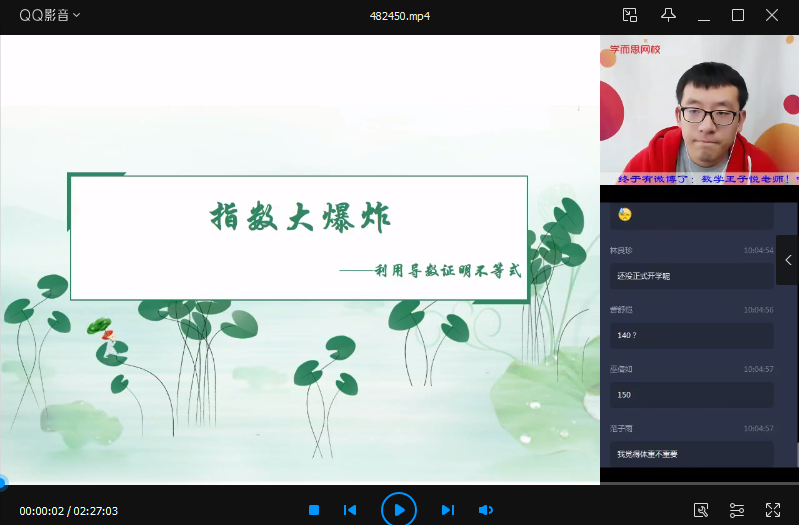This screenshot has height=525, width=799.
Task: Click the elapsed time display 00:00:02
Action: (41, 511)
